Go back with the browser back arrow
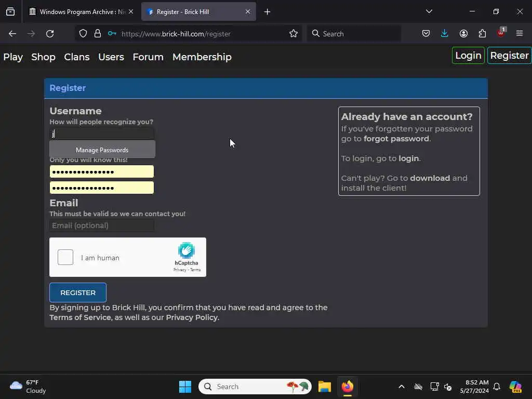 (12, 34)
